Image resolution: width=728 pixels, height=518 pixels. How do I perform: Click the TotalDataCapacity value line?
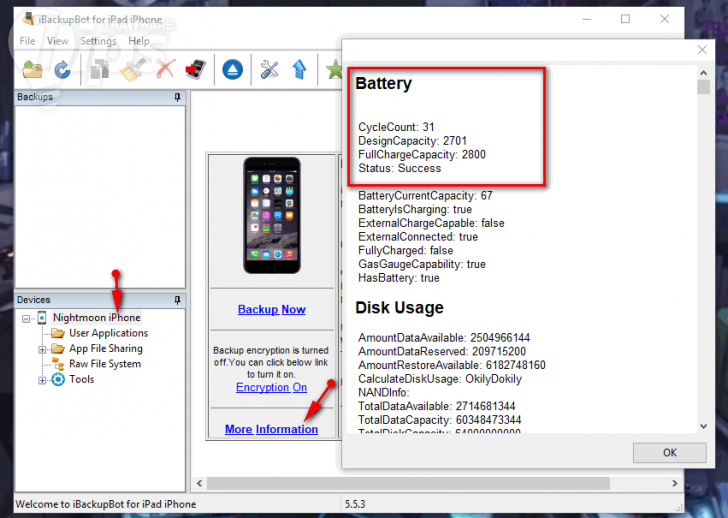pos(439,420)
